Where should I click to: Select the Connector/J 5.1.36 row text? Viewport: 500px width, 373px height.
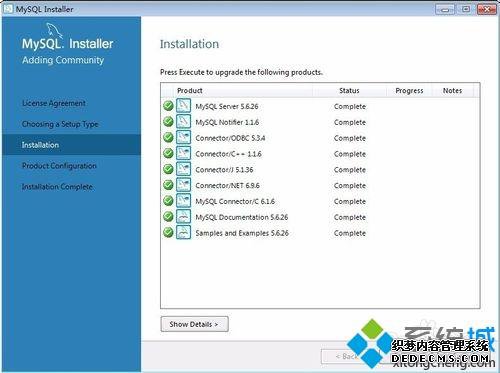(224, 170)
